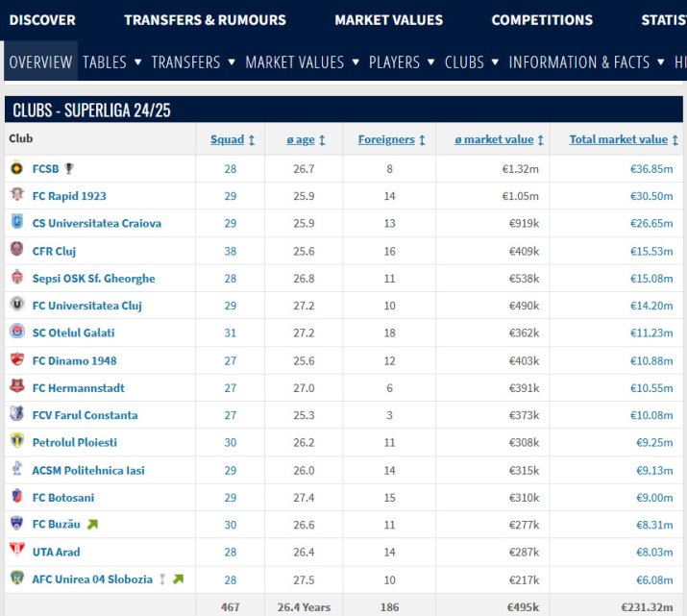Image resolution: width=687 pixels, height=616 pixels.
Task: Click the UTA Arad crest icon
Action: click(16, 550)
